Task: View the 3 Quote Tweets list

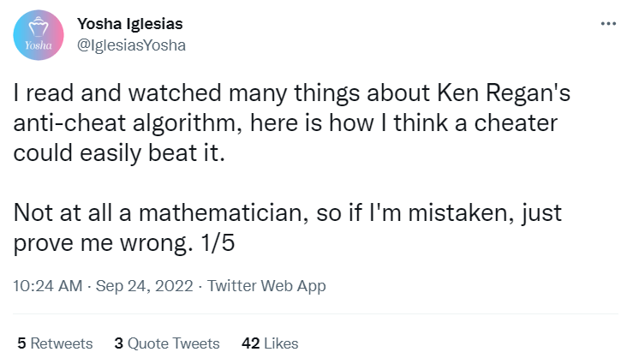Action: coord(167,343)
